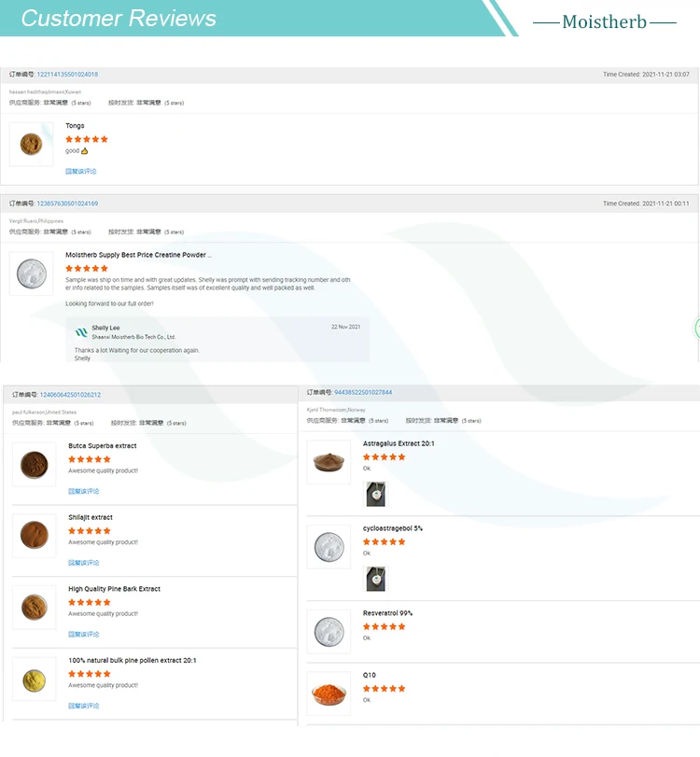700x757 pixels.
Task: Click Shelly Lee's company logo avatar
Action: [81, 332]
